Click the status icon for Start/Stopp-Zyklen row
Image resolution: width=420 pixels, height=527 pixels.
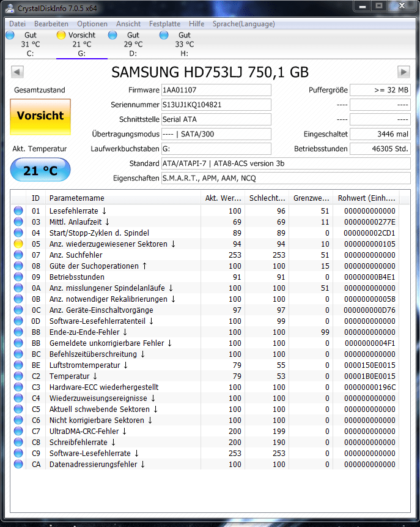click(18, 233)
